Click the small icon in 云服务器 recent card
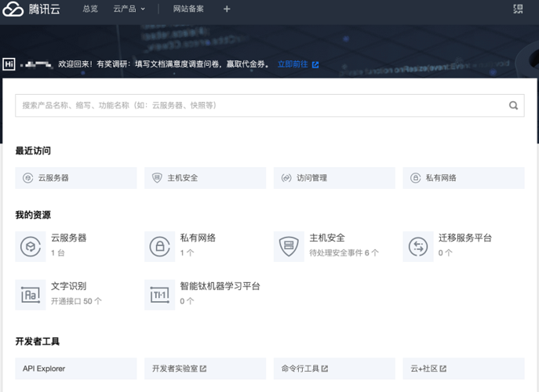Screen dimensions: 539x392 coord(27,178)
